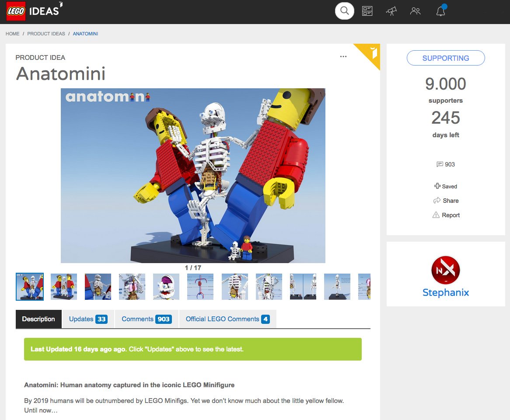This screenshot has width=510, height=420.
Task: Select the seventh thumbnail ribcage torso view
Action: pyautogui.click(x=235, y=286)
